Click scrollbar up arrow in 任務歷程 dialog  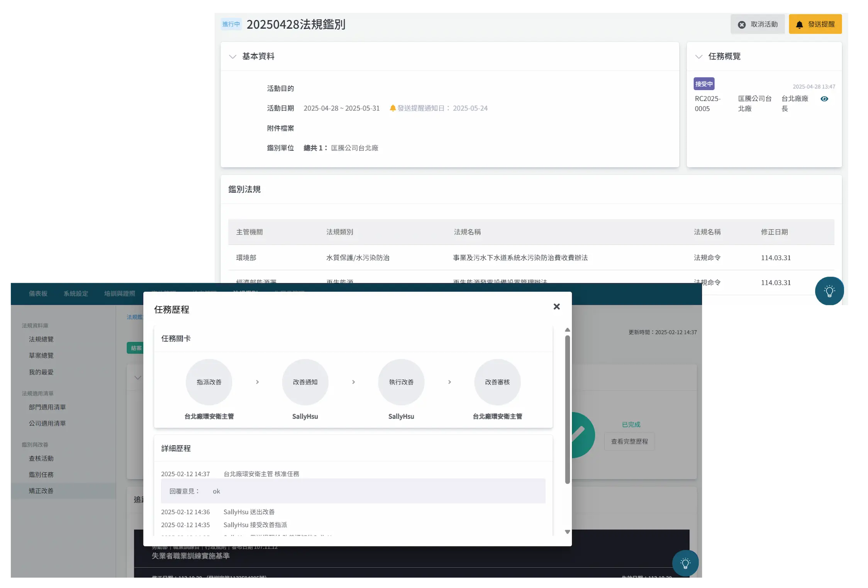pos(567,330)
